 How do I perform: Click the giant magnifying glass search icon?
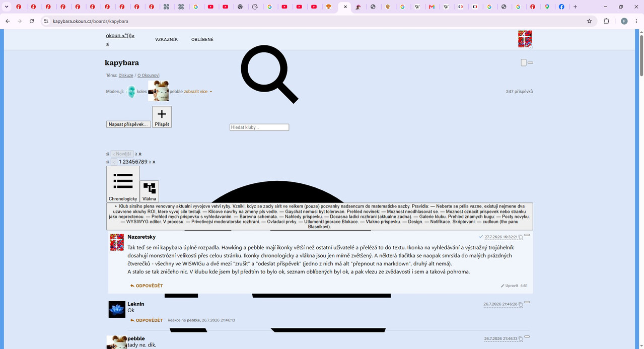269,74
